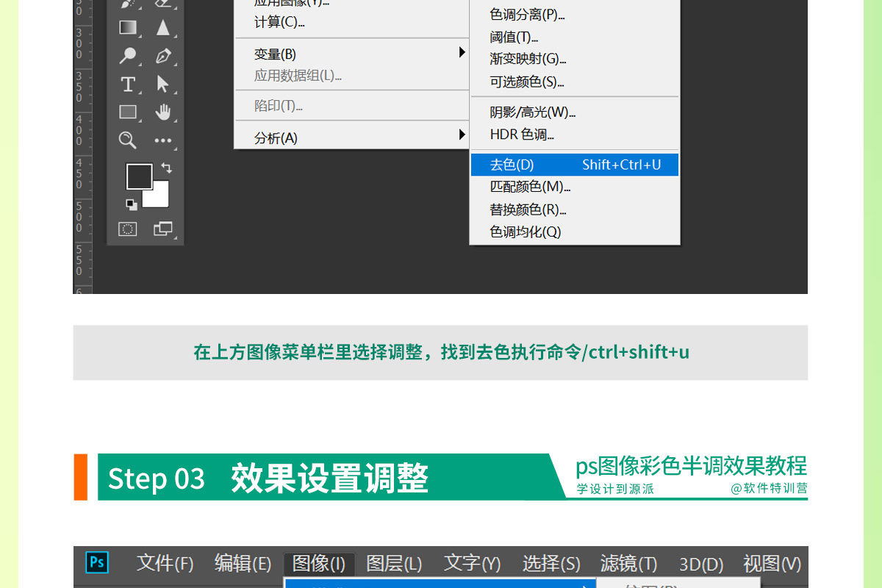Screen dimensions: 882x588
Task: Toggle Quick Mask mode
Action: tap(128, 229)
